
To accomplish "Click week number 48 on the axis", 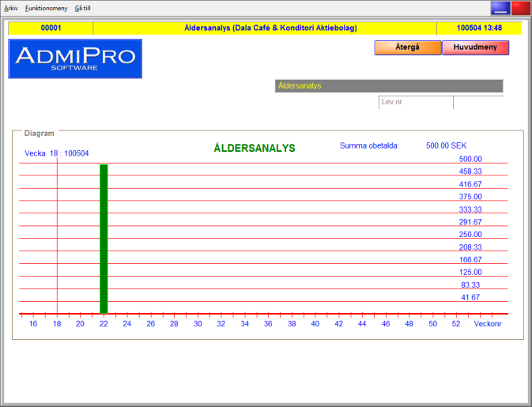I will 409,324.
